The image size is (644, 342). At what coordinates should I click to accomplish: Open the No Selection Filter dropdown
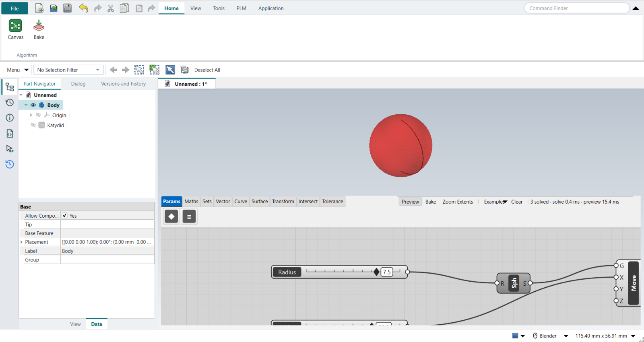(68, 70)
